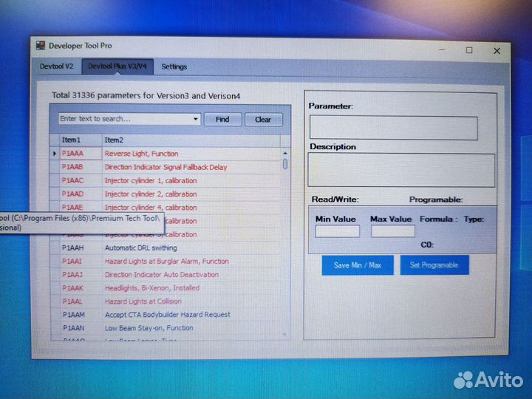Switch to the Devtool V2 tab
532x399 pixels.
[57, 66]
